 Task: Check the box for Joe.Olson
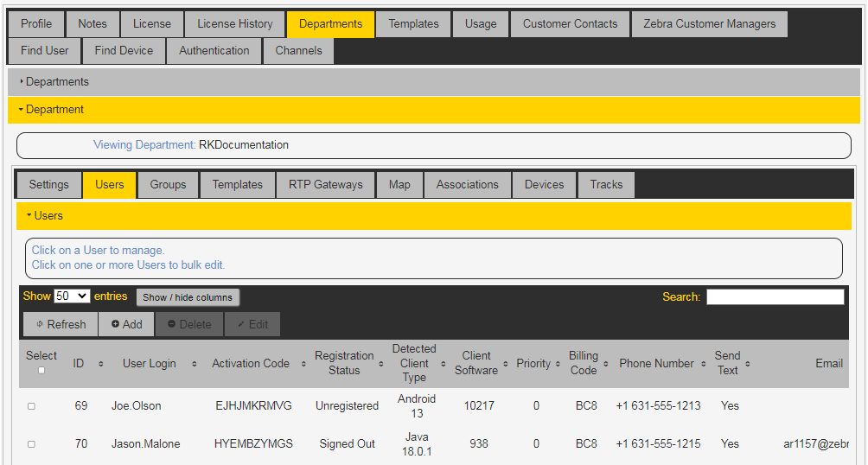point(31,406)
